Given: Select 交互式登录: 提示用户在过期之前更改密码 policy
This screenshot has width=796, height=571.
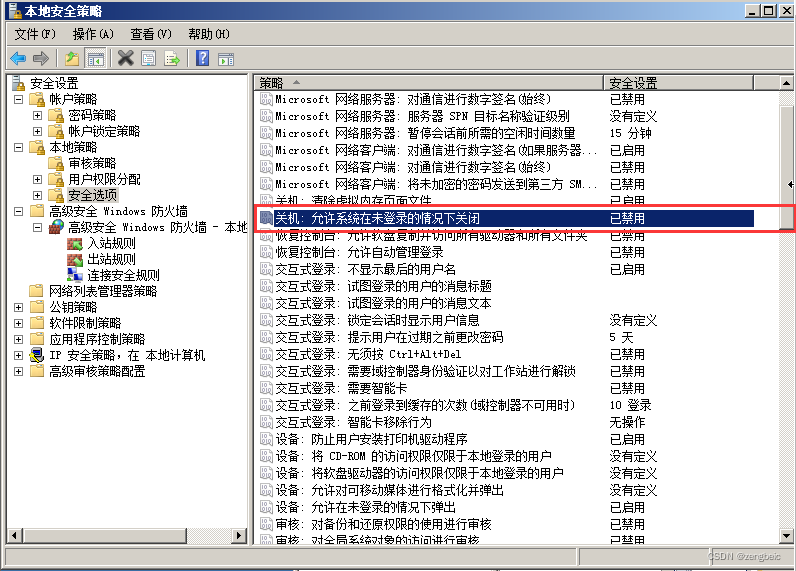Looking at the screenshot, I should (x=389, y=337).
